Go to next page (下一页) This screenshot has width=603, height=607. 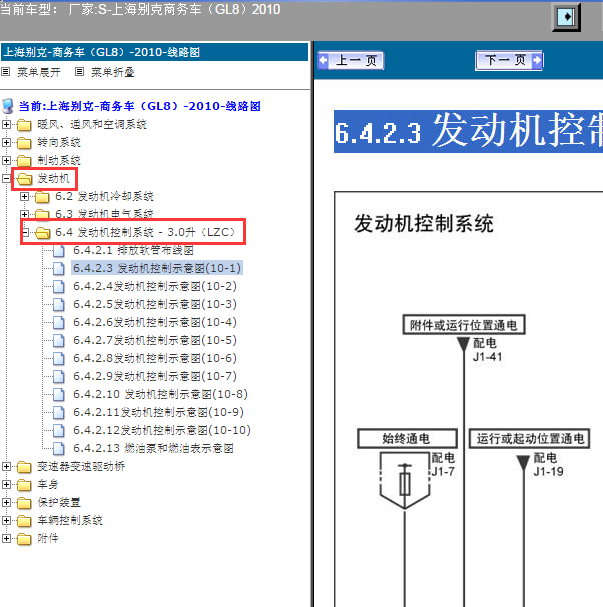(x=509, y=60)
